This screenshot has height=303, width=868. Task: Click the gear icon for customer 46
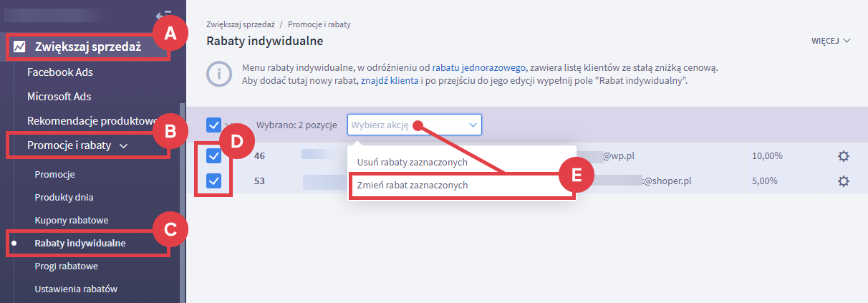click(844, 156)
